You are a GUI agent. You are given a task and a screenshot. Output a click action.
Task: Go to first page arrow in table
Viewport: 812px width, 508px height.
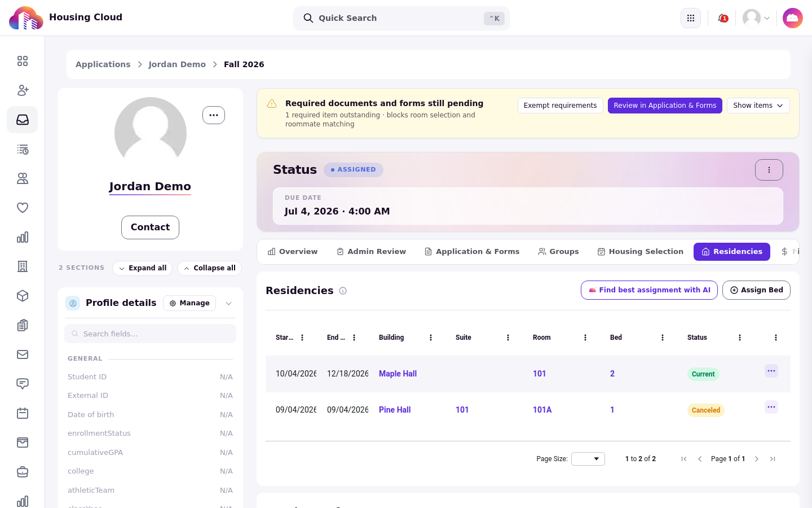coord(684,459)
